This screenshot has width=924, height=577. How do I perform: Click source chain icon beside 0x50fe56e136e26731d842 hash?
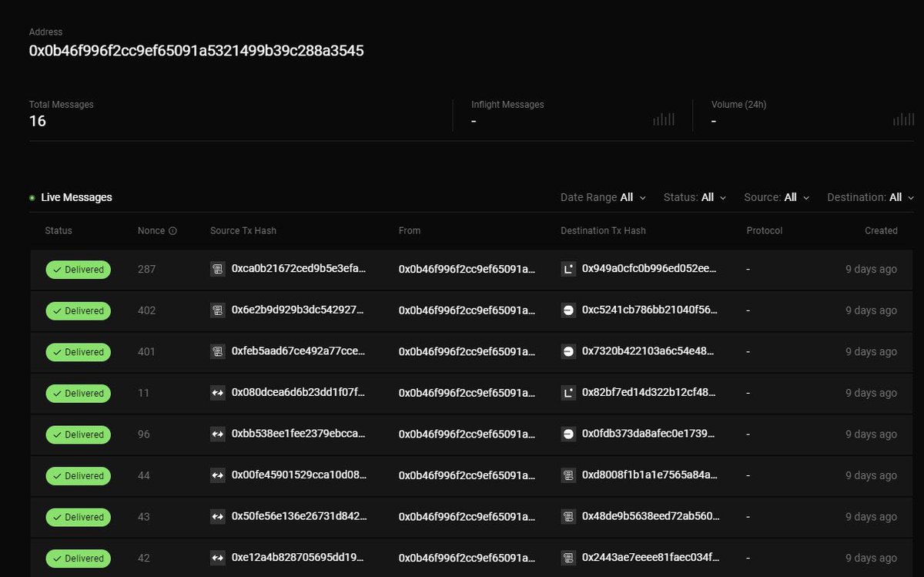pos(218,517)
